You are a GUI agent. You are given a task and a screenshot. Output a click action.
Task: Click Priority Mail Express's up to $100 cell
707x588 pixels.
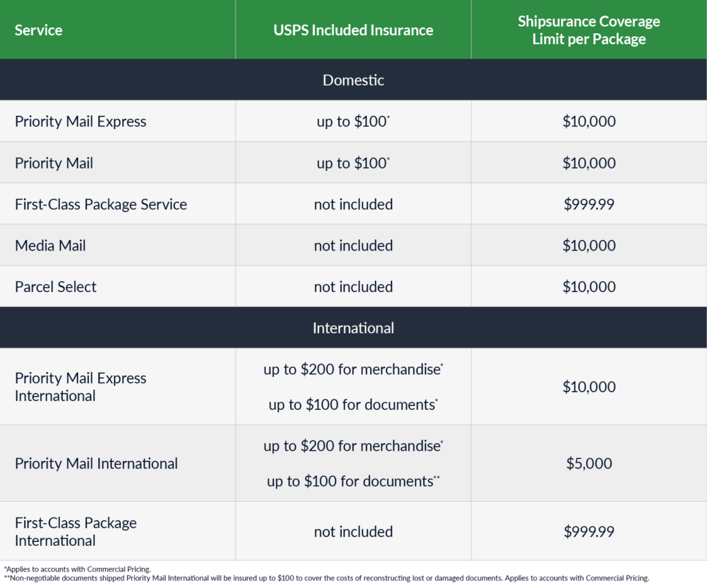[x=353, y=121]
